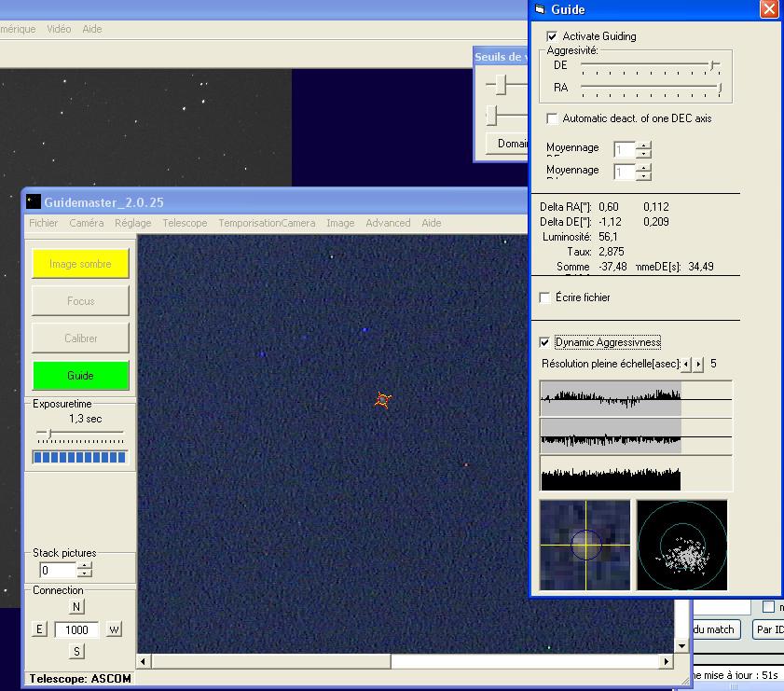The height and width of the screenshot is (691, 784).
Task: Click the N direction button
Action: click(x=76, y=607)
